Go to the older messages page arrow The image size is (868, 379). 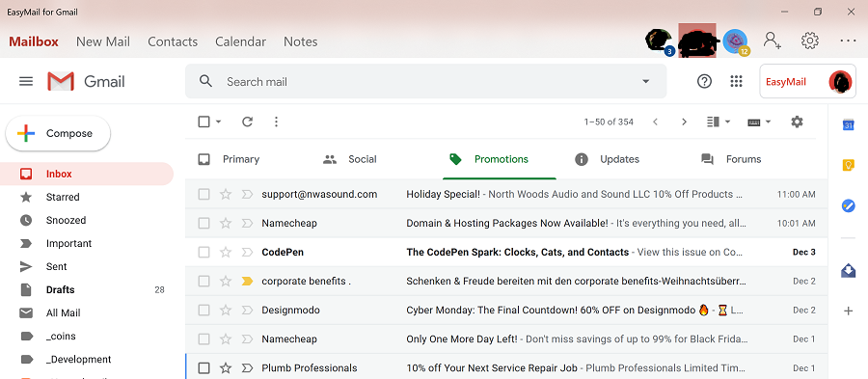[684, 122]
